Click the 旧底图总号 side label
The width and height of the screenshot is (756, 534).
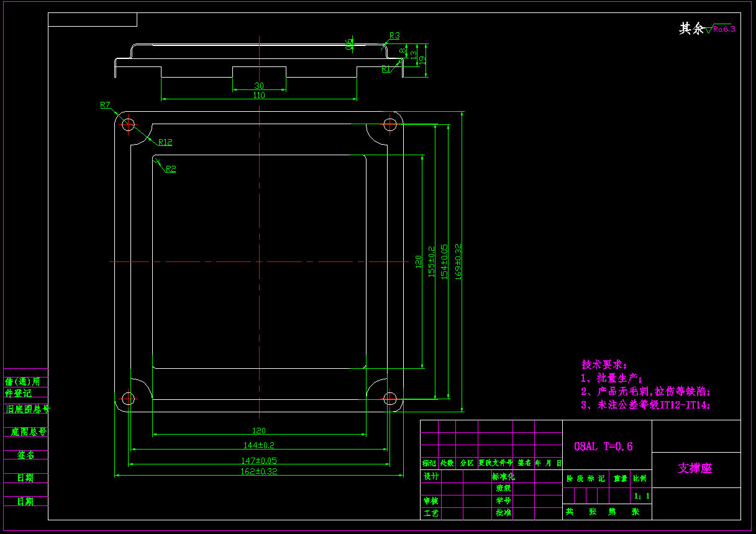click(27, 409)
